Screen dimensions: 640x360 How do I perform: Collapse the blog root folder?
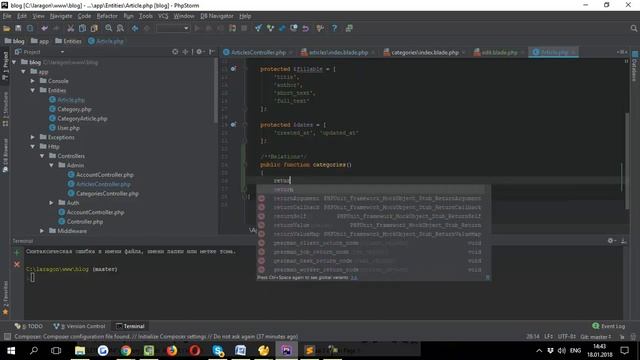pyautogui.click(x=14, y=62)
